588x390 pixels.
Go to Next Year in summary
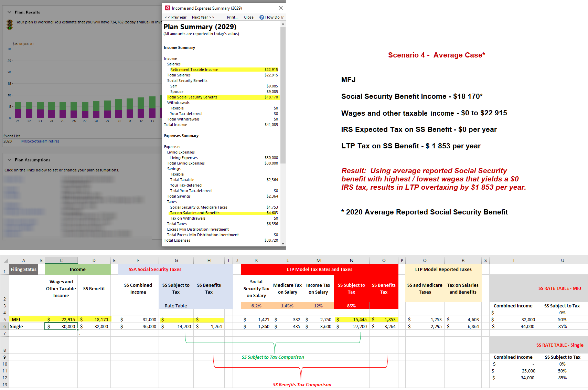click(x=203, y=17)
